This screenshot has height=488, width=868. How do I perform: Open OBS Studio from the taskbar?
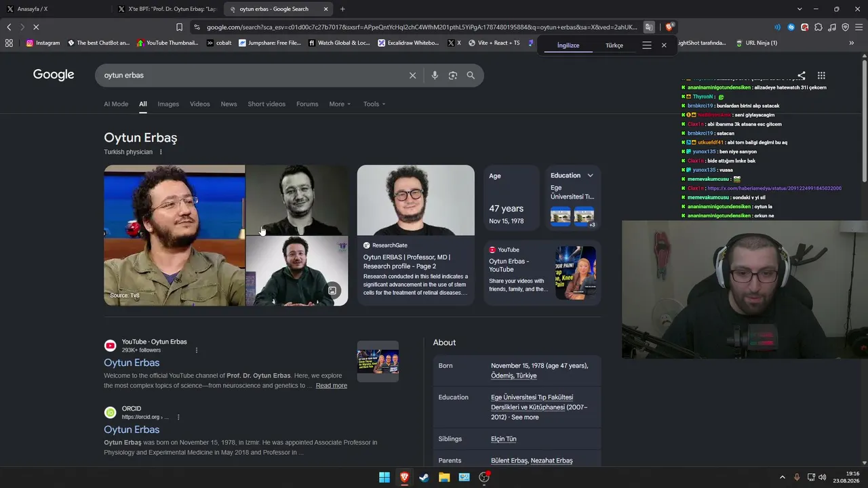pyautogui.click(x=484, y=477)
